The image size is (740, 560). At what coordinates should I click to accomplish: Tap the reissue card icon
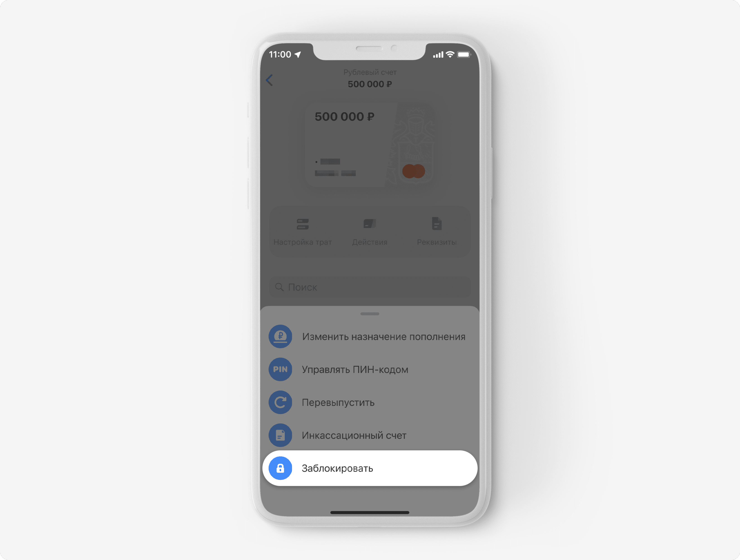(280, 402)
